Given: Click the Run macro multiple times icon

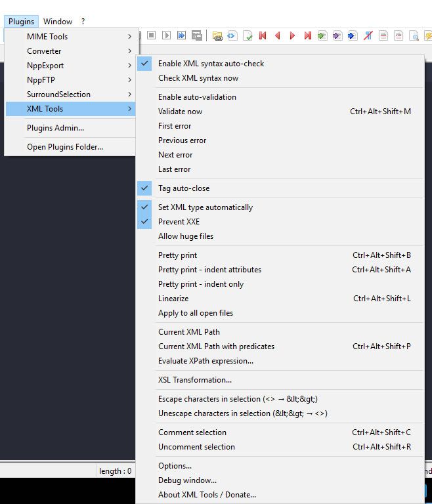Looking at the screenshot, I should 181,35.
